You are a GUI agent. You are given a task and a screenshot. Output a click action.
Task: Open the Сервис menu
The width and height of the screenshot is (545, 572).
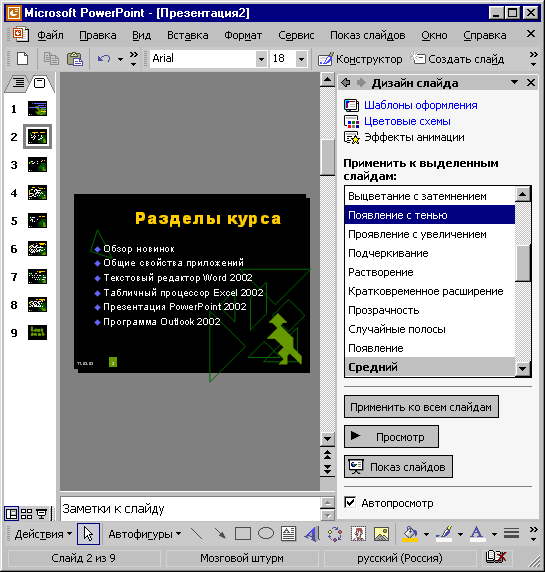point(296,35)
